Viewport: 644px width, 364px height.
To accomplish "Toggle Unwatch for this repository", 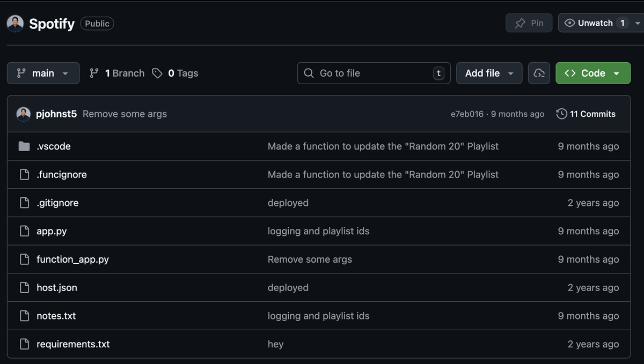I will pos(589,23).
